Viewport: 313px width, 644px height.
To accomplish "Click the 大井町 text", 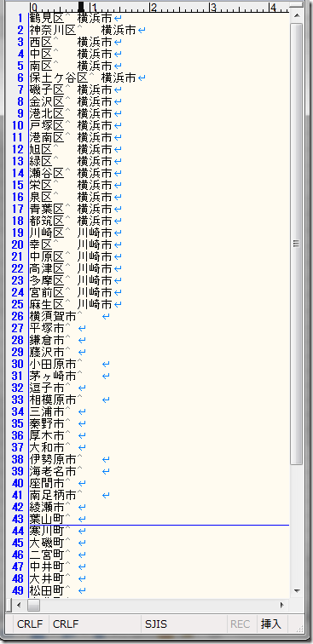I will point(47,578).
